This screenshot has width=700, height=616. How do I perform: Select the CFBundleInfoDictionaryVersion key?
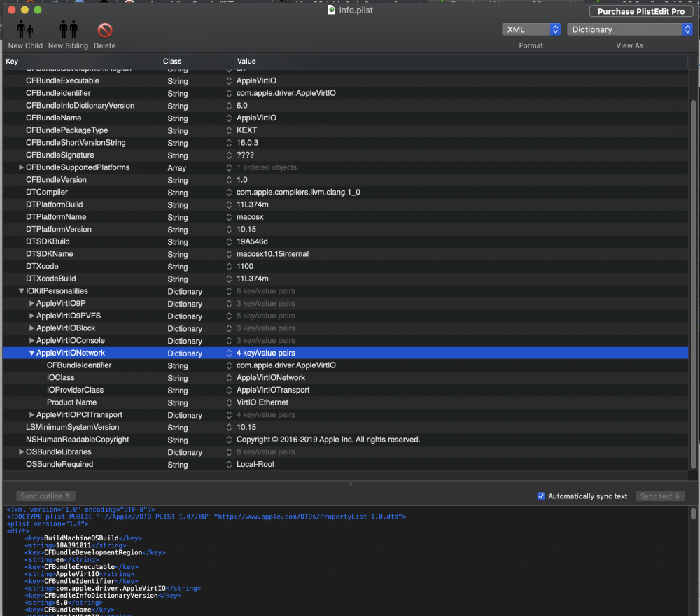coord(80,105)
